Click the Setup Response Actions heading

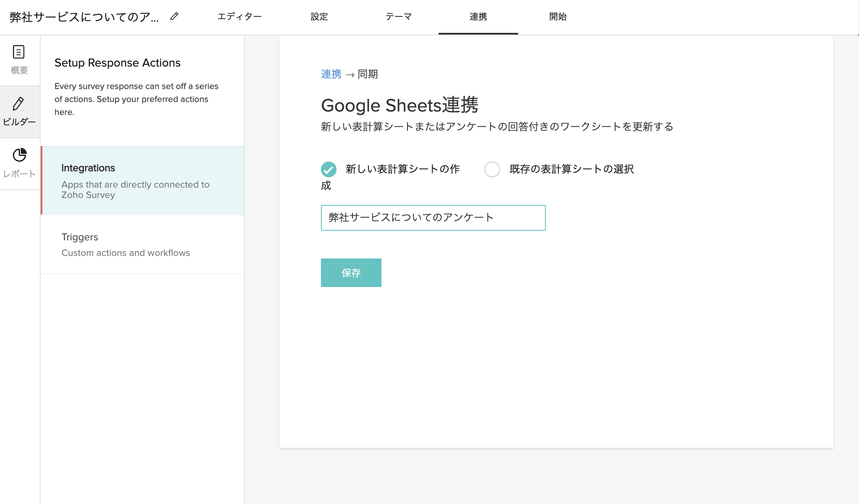117,63
